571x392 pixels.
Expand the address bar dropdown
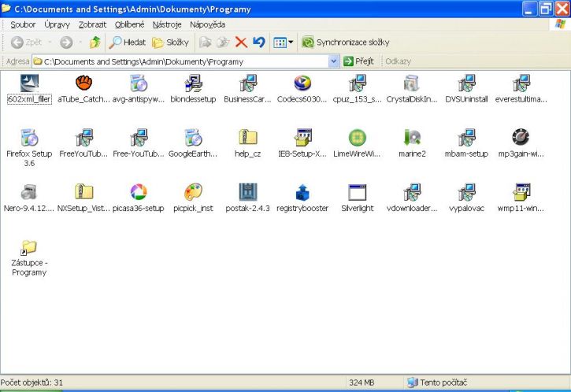[x=334, y=61]
